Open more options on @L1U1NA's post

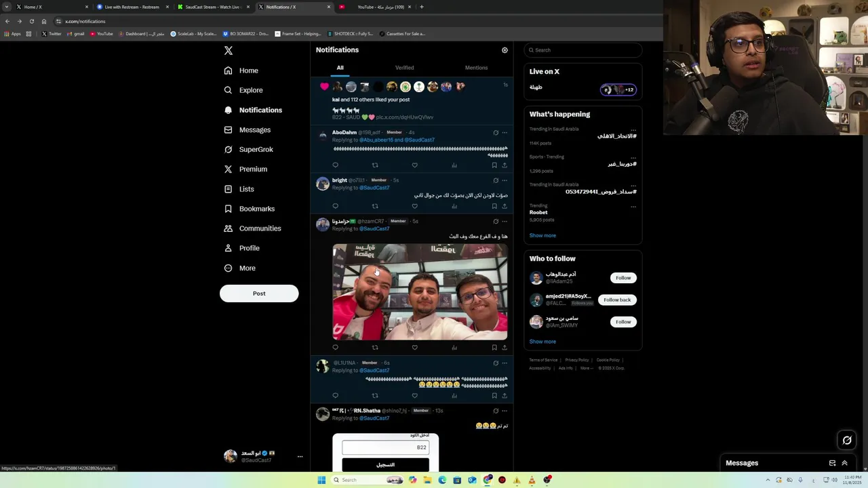tap(505, 363)
